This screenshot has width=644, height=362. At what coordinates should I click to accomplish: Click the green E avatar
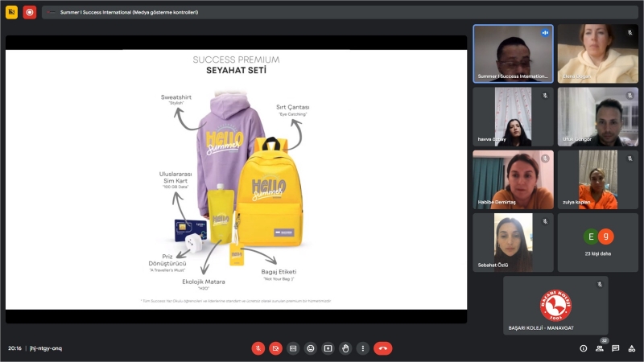click(591, 237)
